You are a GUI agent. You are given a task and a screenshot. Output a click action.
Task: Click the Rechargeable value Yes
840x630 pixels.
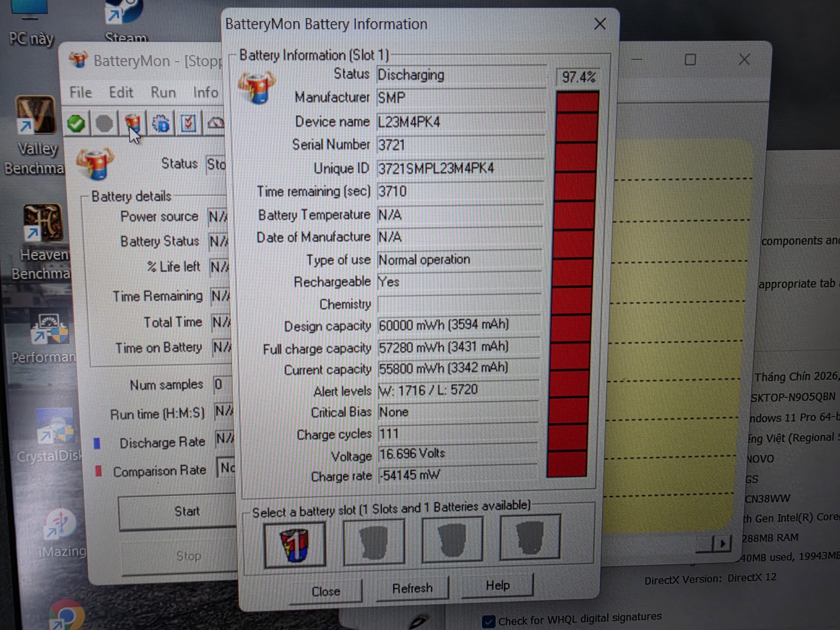(459, 282)
